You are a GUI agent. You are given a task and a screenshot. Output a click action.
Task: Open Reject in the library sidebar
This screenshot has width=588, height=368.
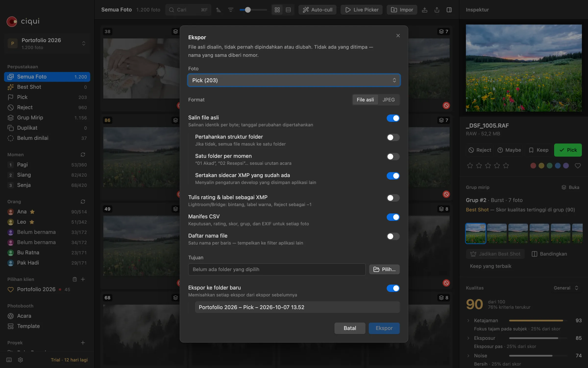click(x=47, y=107)
